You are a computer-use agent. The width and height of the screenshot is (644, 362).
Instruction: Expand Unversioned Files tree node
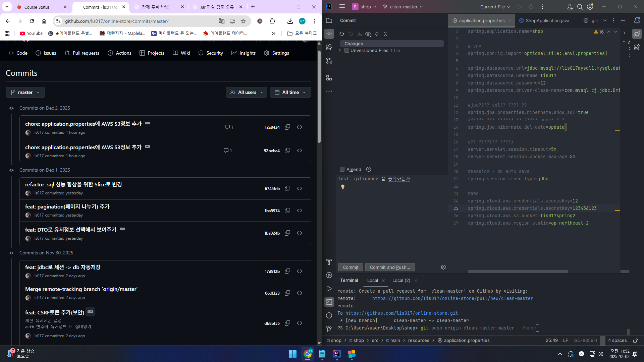pyautogui.click(x=340, y=50)
